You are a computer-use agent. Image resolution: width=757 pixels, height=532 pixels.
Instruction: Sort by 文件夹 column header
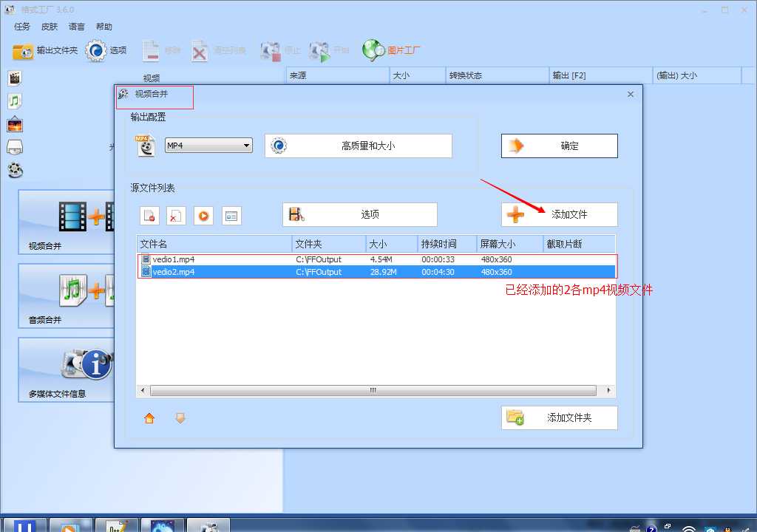pyautogui.click(x=329, y=244)
